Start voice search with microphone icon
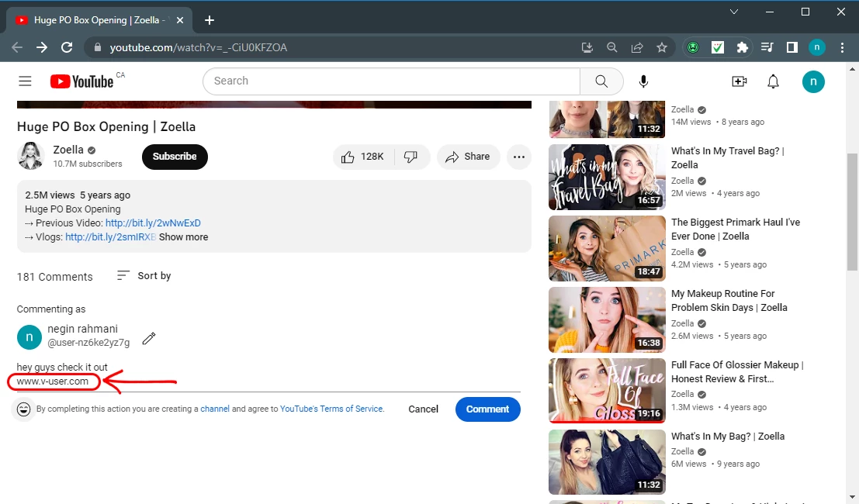Viewport: 859px width, 504px height. tap(644, 81)
